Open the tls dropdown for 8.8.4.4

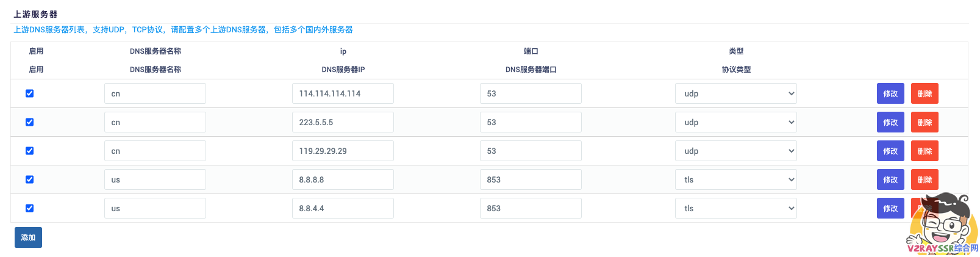735,208
